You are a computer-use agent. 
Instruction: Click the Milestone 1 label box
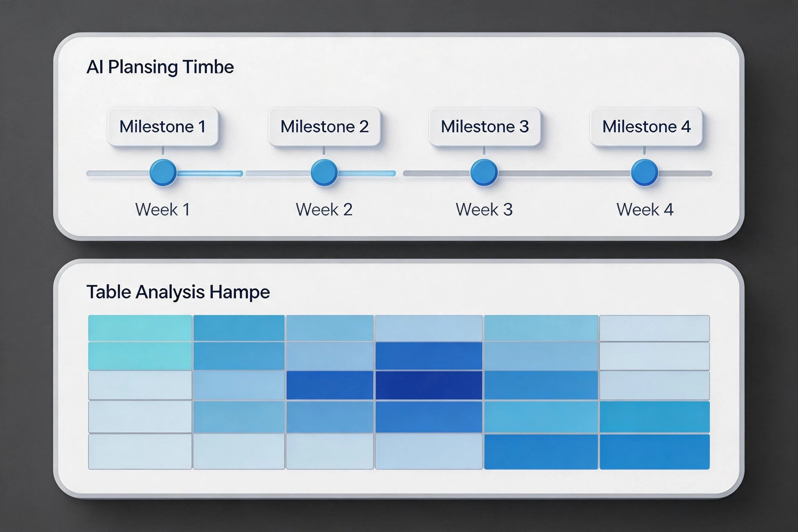pyautogui.click(x=162, y=127)
